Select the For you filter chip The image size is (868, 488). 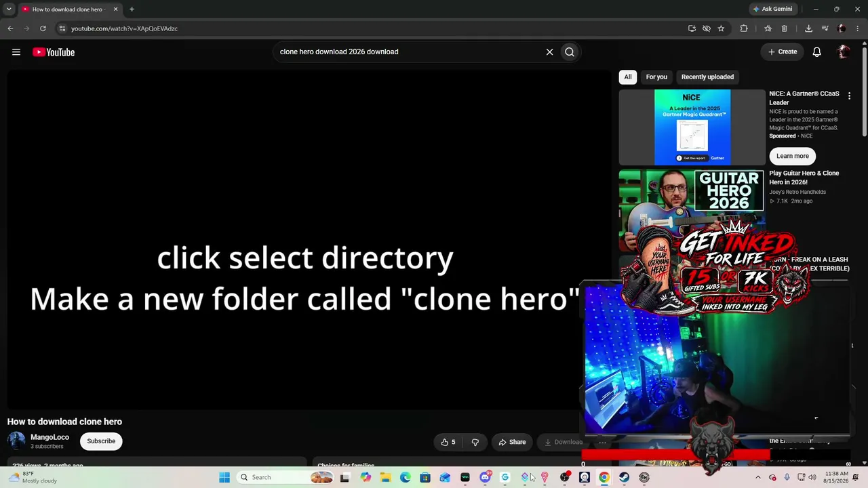point(656,77)
